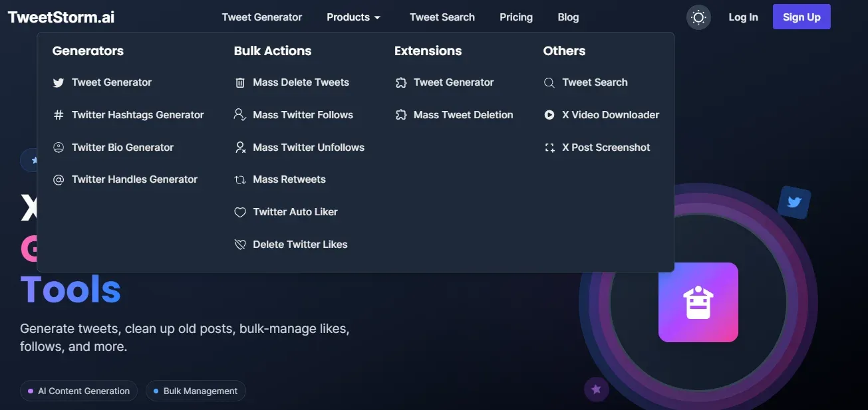This screenshot has height=410, width=868.
Task: Select the Twitter bird icon beside Tweet Generator
Action: tap(59, 82)
